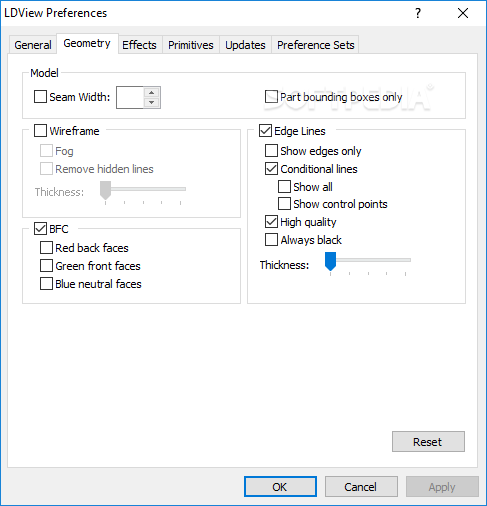Switch to the Primitives tab
Screen dimensions: 487x506
[x=191, y=45]
